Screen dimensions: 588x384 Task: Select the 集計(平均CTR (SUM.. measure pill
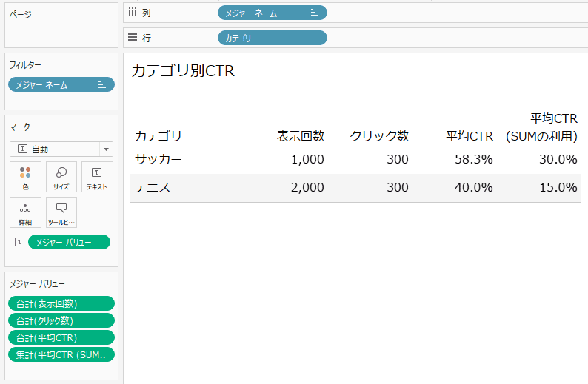[x=61, y=354]
